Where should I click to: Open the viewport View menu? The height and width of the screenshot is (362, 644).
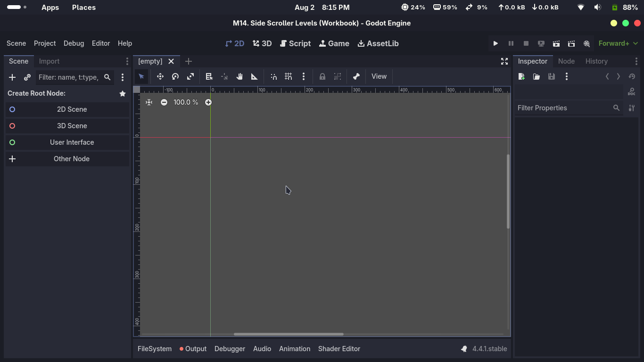tap(379, 76)
